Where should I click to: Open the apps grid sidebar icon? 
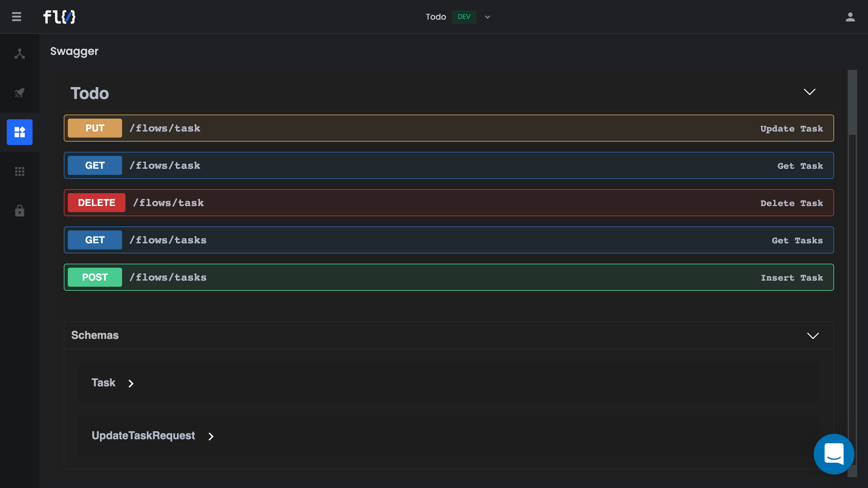(20, 171)
